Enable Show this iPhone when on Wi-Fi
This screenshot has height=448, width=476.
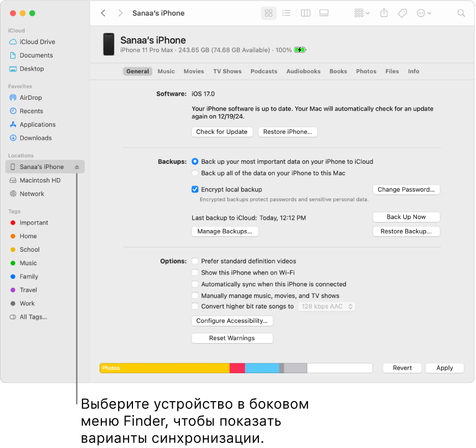tap(195, 273)
